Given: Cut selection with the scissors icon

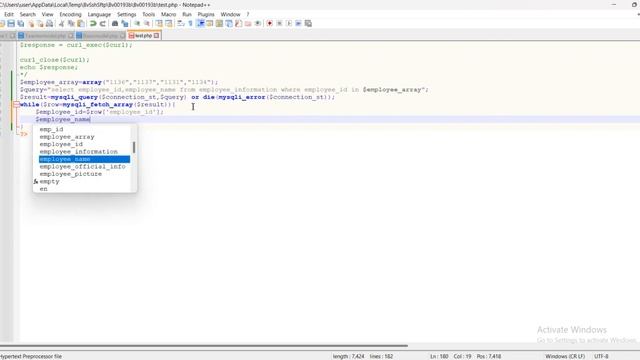Looking at the screenshot, I should (62, 24).
